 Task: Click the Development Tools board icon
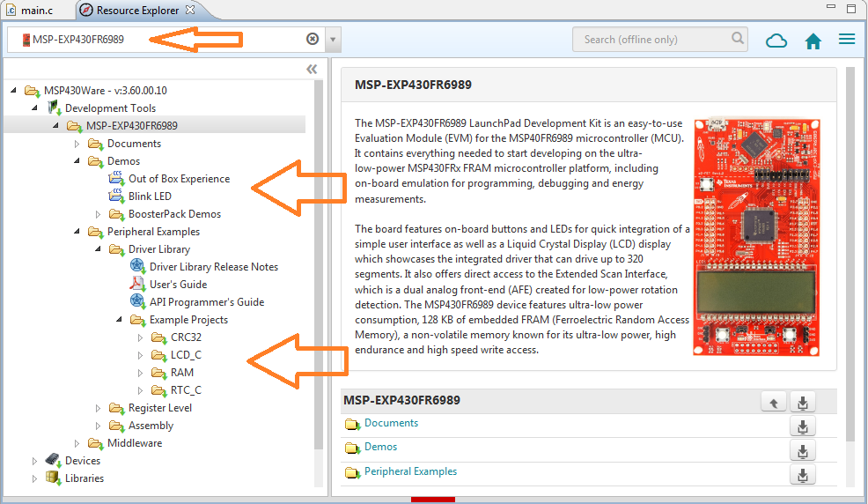(53, 107)
